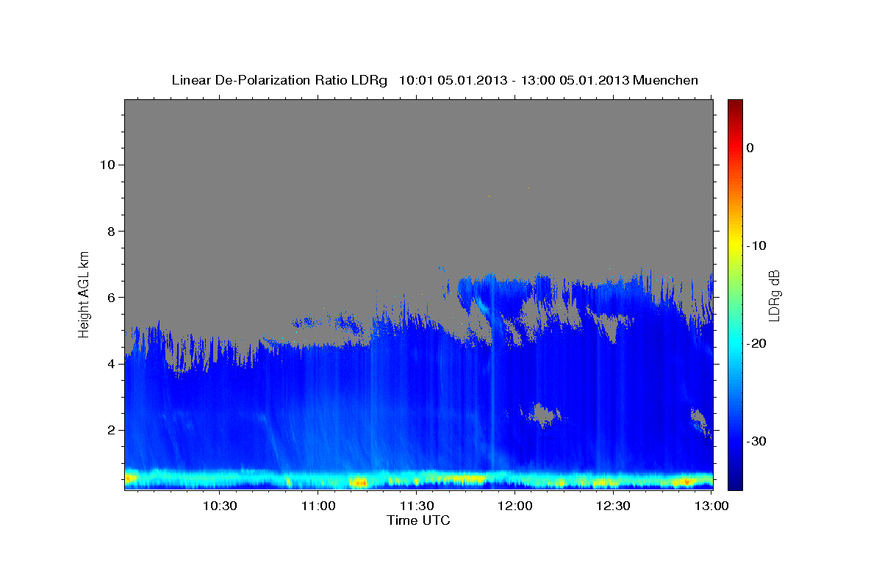882x588 pixels.
Task: Click the colorbar value 0
Action: pyautogui.click(x=750, y=148)
